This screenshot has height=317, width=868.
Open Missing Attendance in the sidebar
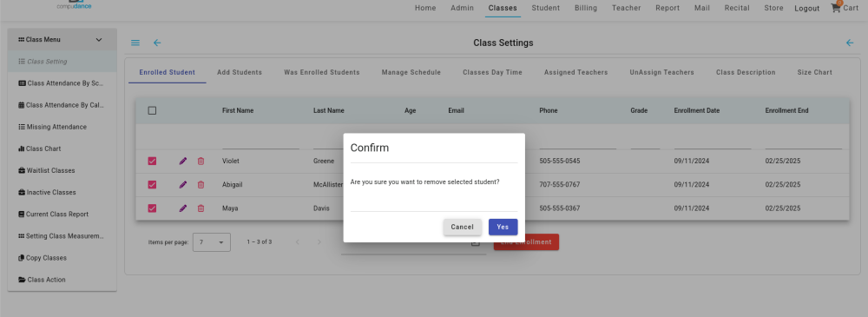[62, 127]
